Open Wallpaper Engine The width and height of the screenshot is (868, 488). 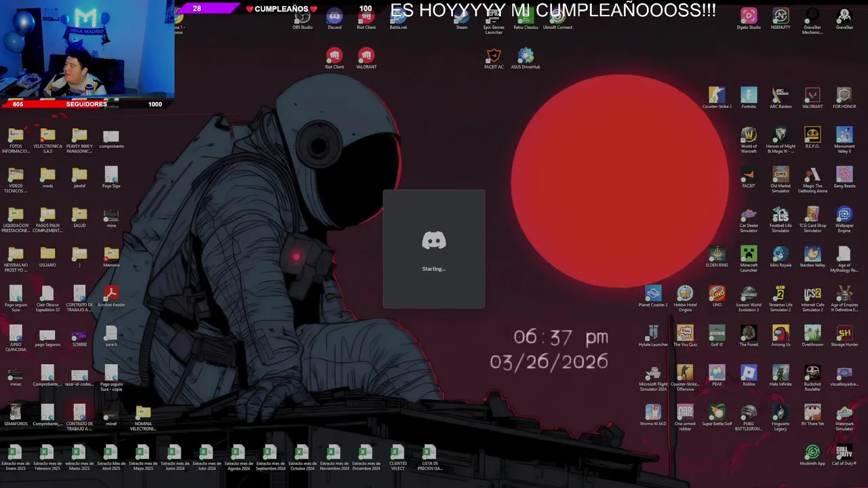pos(844,218)
